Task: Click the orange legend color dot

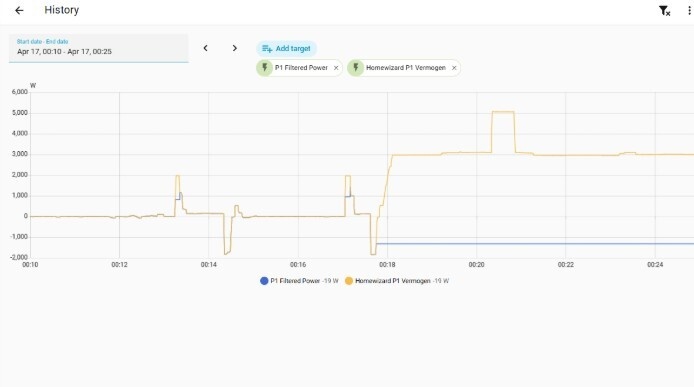Action: click(349, 281)
